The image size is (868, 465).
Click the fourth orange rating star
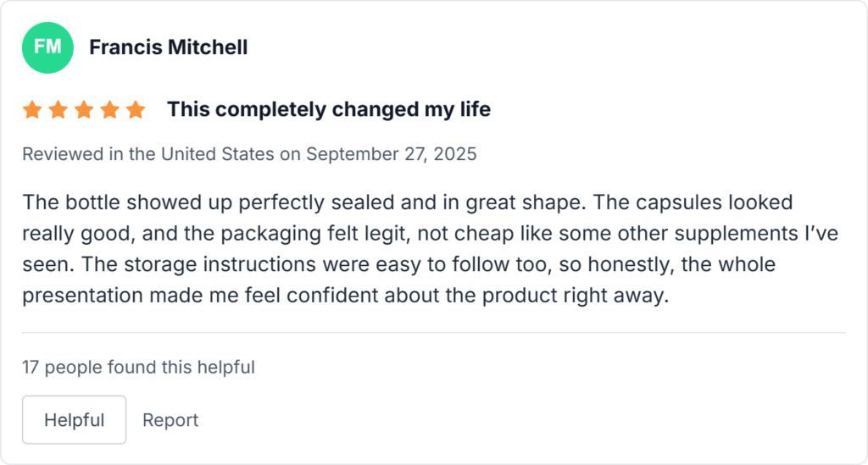(x=109, y=110)
